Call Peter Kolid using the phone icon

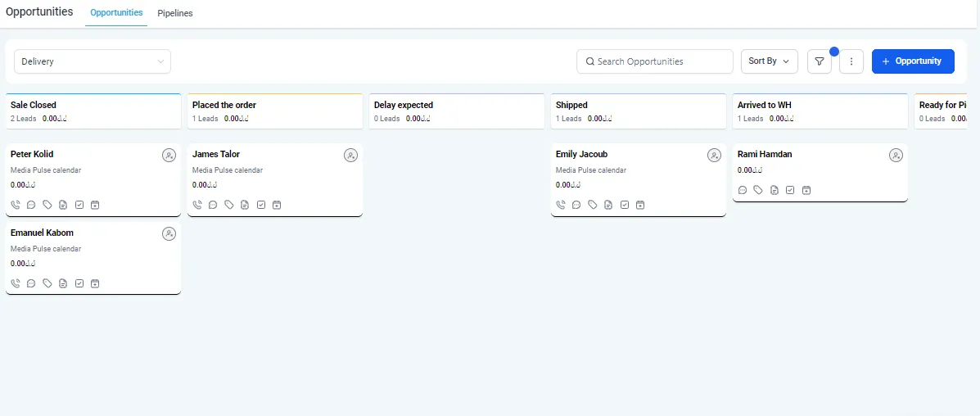pos(16,205)
